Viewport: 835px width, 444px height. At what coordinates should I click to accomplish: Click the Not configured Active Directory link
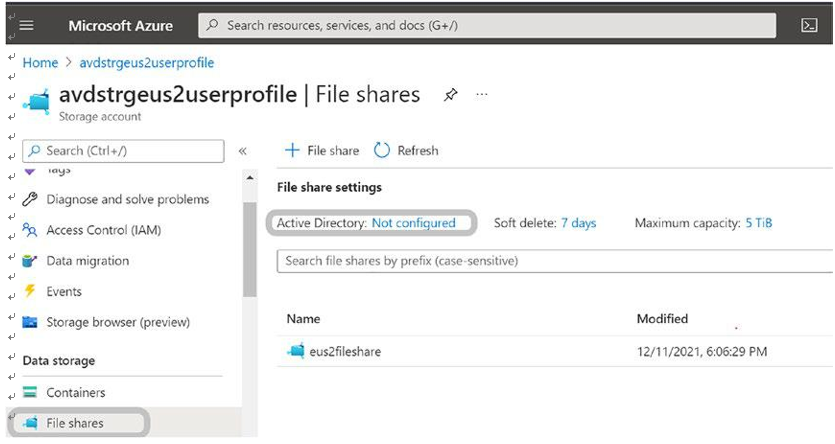413,223
